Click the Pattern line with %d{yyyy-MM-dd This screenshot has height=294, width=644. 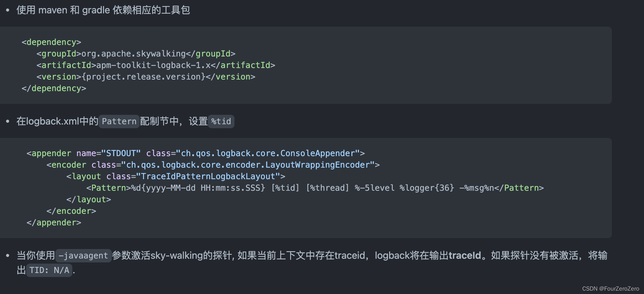point(315,188)
